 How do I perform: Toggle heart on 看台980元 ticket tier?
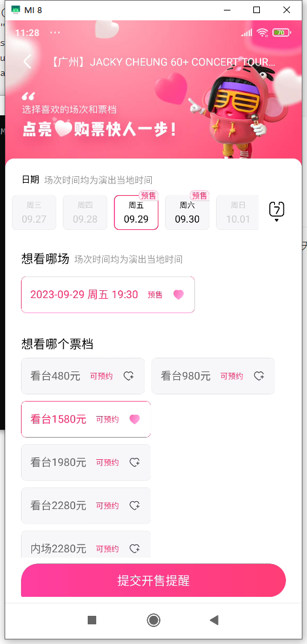pyautogui.click(x=259, y=376)
